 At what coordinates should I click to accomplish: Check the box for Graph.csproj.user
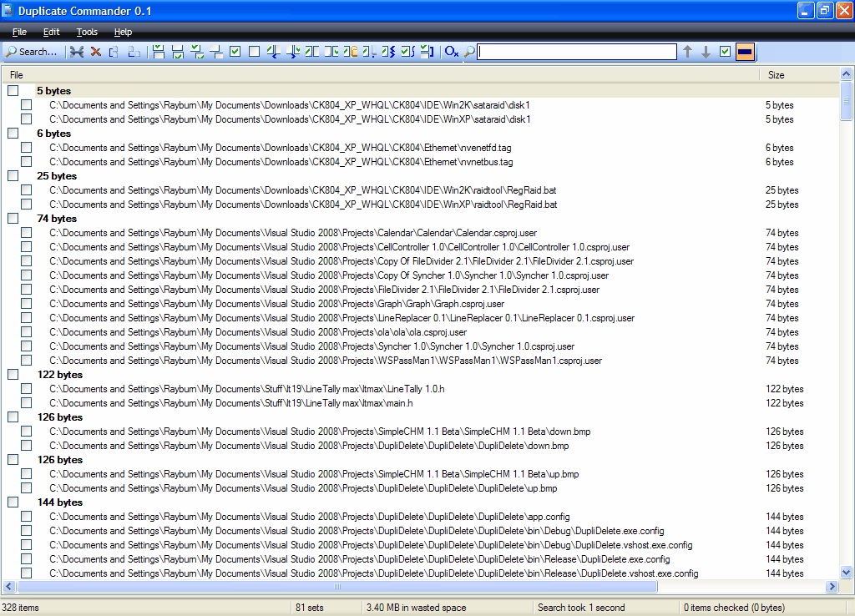tap(26, 304)
